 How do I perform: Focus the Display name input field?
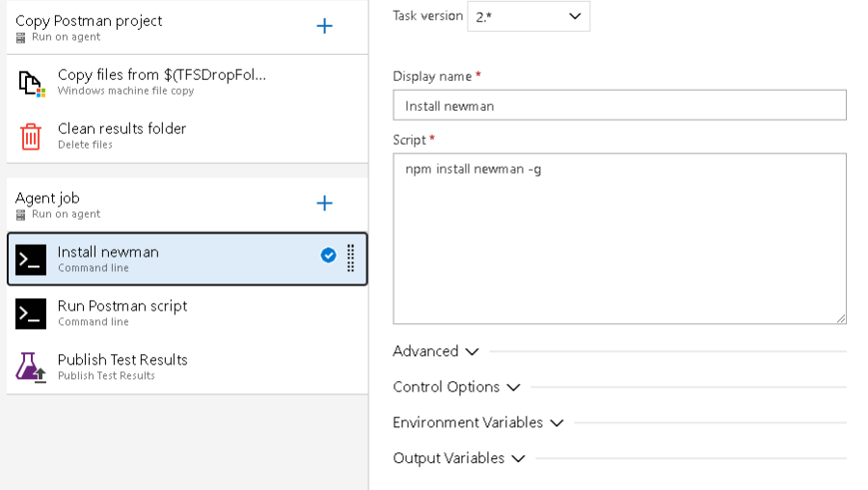pyautogui.click(x=619, y=105)
